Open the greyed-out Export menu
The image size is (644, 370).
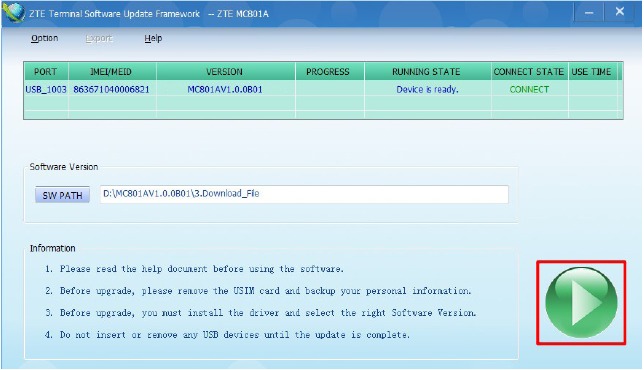tap(99, 38)
